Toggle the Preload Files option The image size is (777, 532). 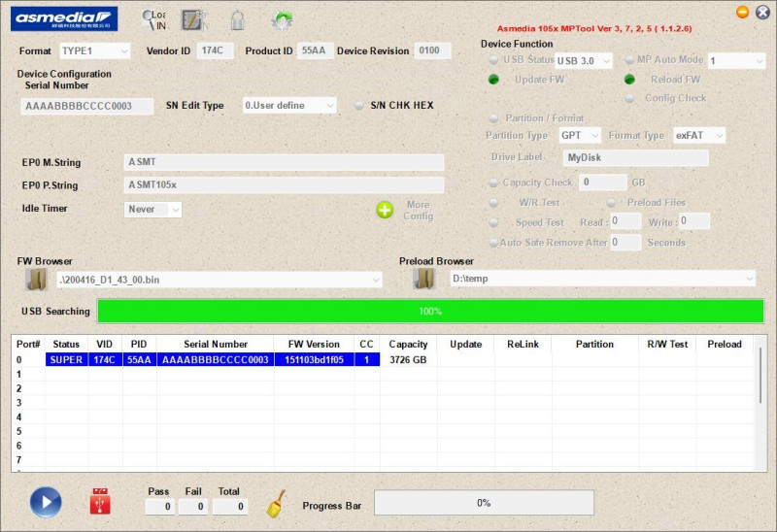(611, 203)
